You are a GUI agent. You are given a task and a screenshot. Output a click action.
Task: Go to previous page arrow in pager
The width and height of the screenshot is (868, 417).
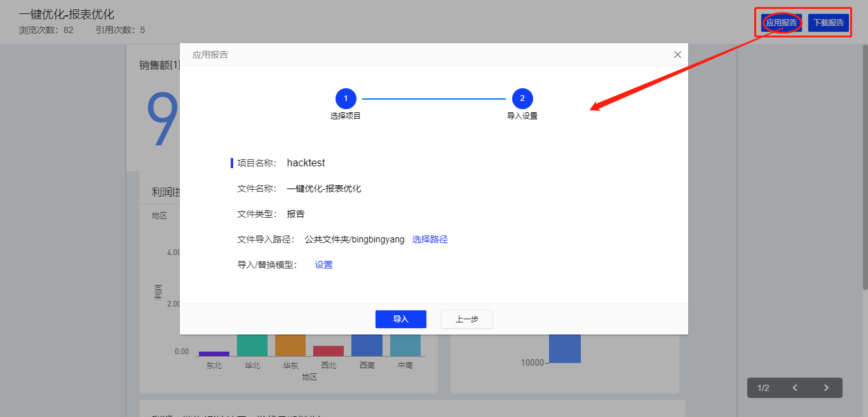(795, 388)
